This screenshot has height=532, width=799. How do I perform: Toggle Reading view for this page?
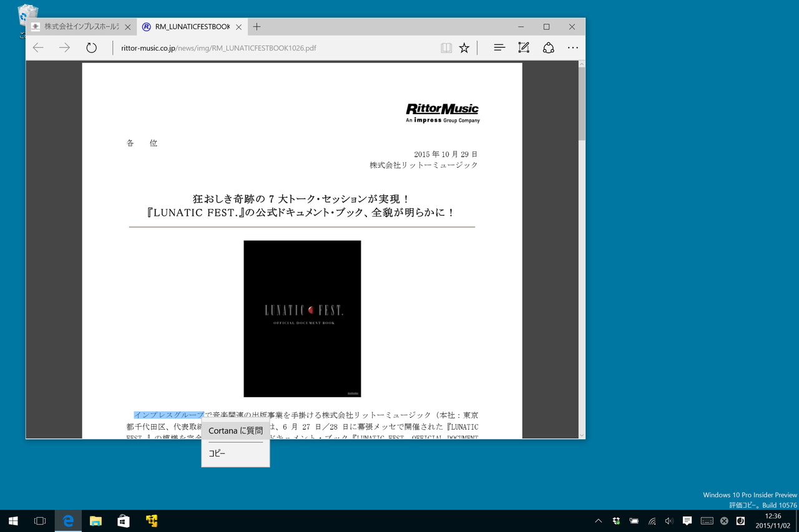click(446, 47)
